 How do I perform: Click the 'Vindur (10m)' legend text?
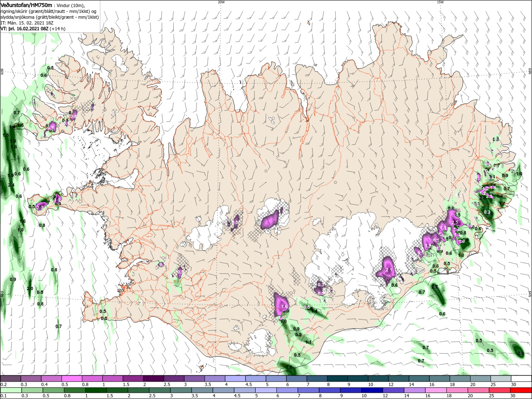[69, 5]
